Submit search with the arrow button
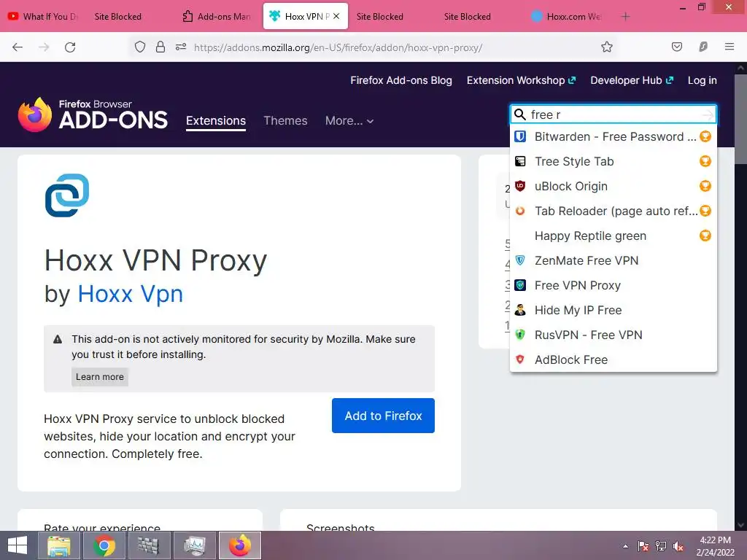This screenshot has width=747, height=560. pos(708,114)
